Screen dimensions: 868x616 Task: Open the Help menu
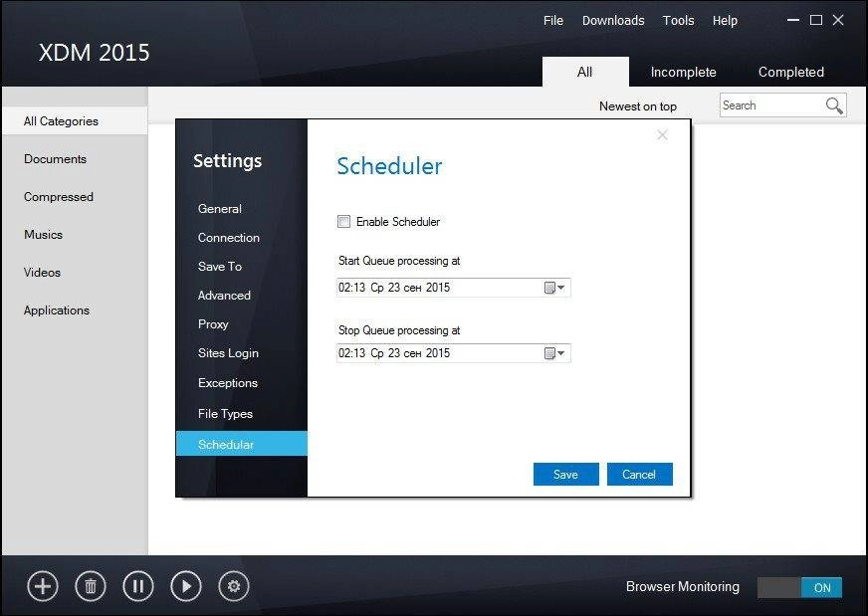725,21
